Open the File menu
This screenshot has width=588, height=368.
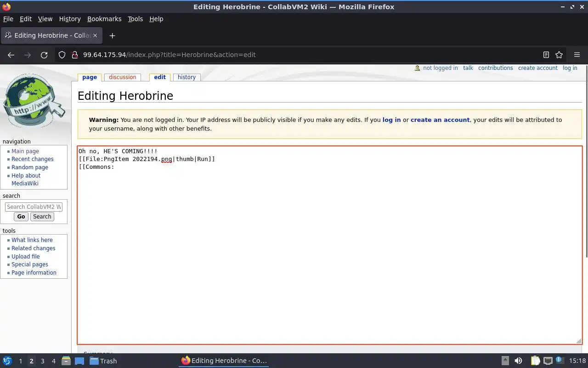click(8, 19)
